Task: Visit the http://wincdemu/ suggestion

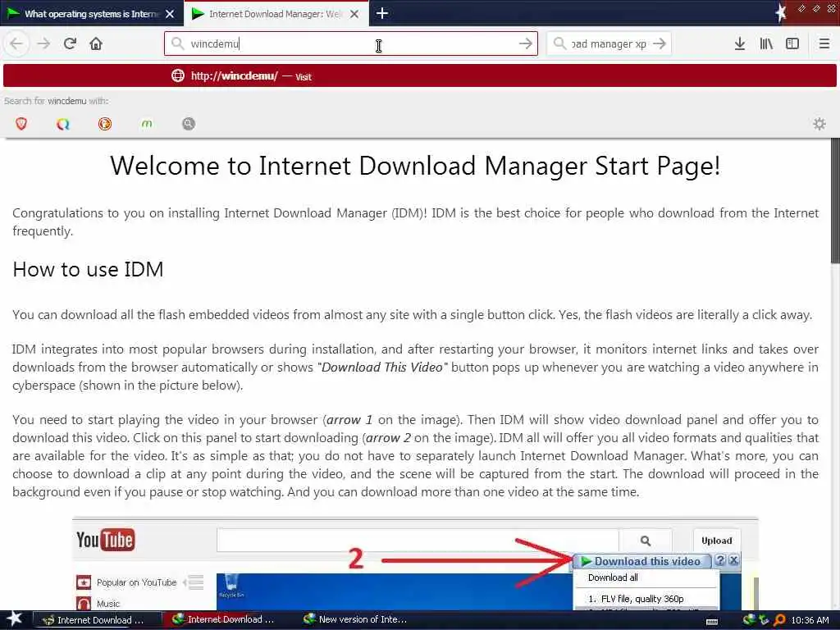Action: (x=419, y=75)
